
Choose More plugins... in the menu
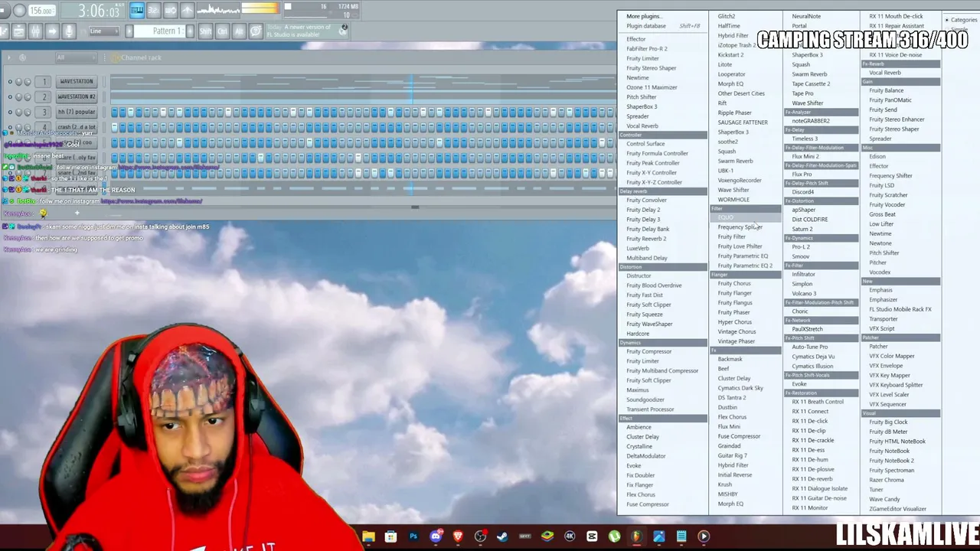(x=645, y=16)
